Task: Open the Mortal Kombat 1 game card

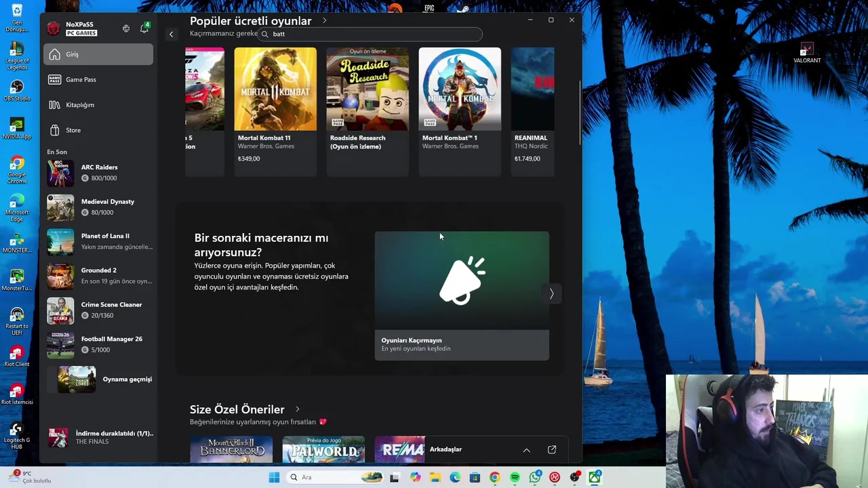Action: pos(460,111)
